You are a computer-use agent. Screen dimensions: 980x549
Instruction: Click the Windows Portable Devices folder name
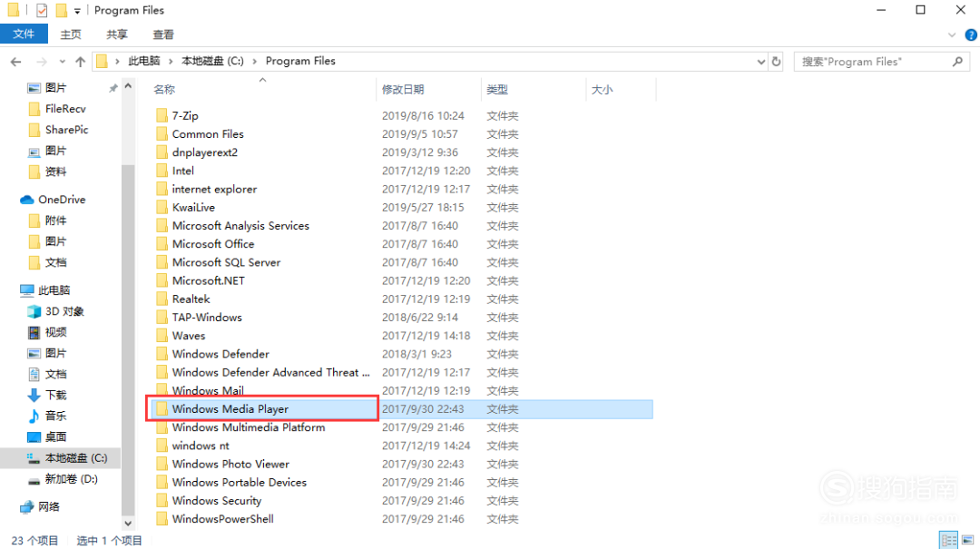click(x=240, y=482)
